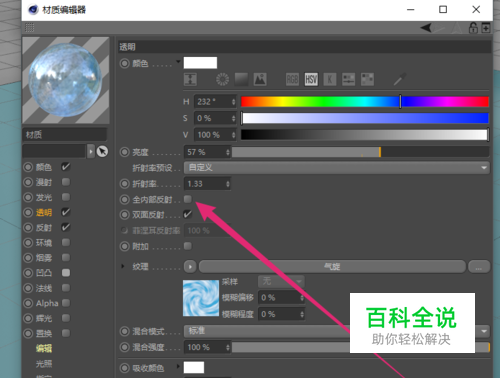500x378 pixels.
Task: Toggle the 透明 channel checkbox
Action: 66,212
